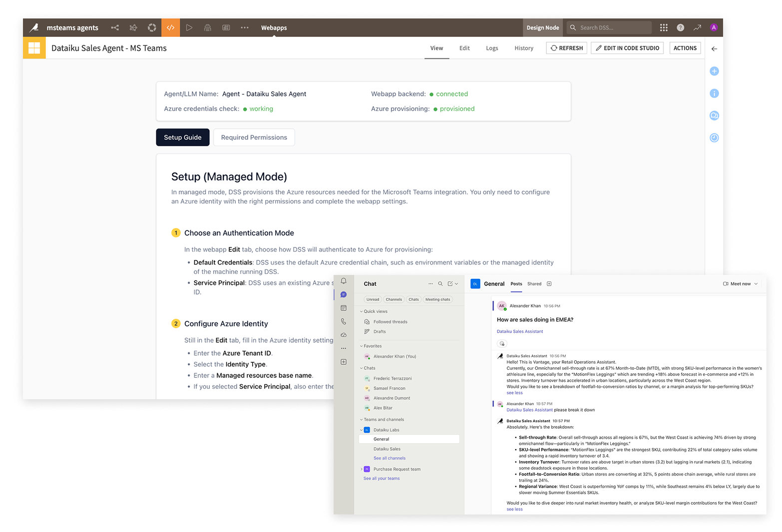The width and height of the screenshot is (782, 532).
Task: Open the Jobs play icon in navbar
Action: tap(189, 27)
